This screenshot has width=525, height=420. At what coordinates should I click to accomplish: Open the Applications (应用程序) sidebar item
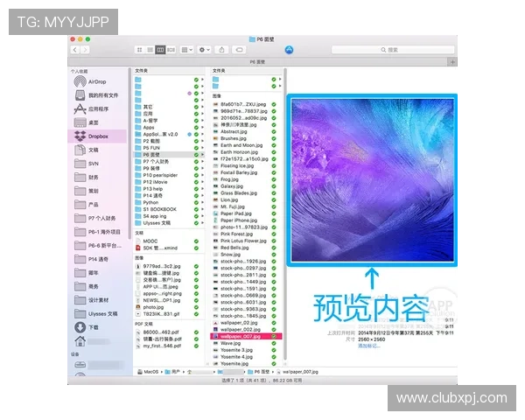pos(97,109)
